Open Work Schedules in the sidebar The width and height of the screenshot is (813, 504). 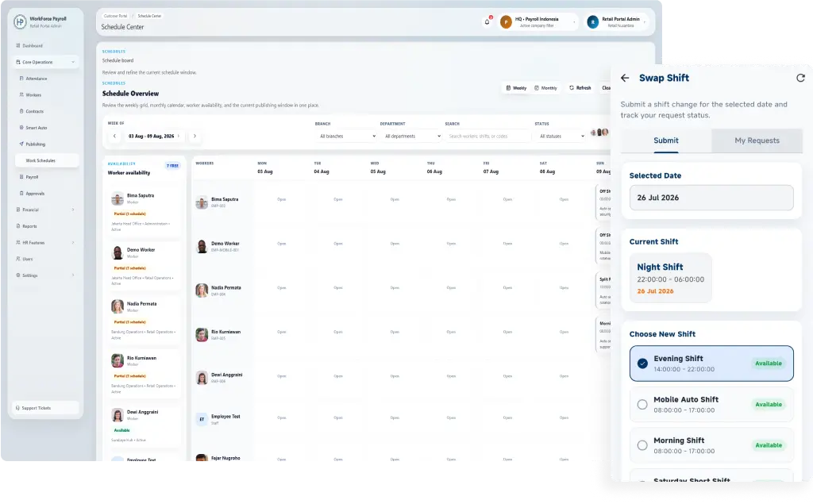click(47, 161)
